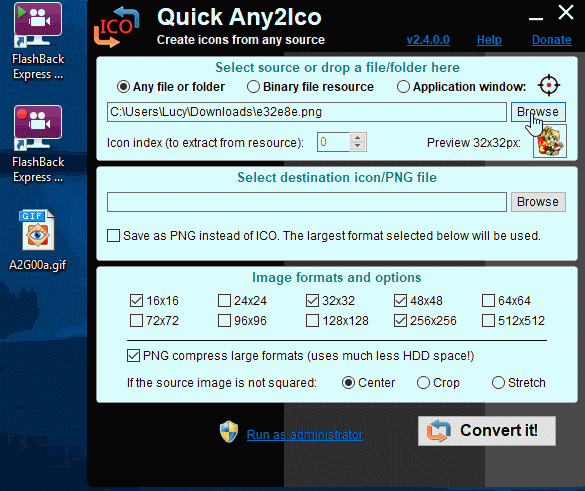Click the source file path field
Viewport: 585px width, 491px height.
307,112
